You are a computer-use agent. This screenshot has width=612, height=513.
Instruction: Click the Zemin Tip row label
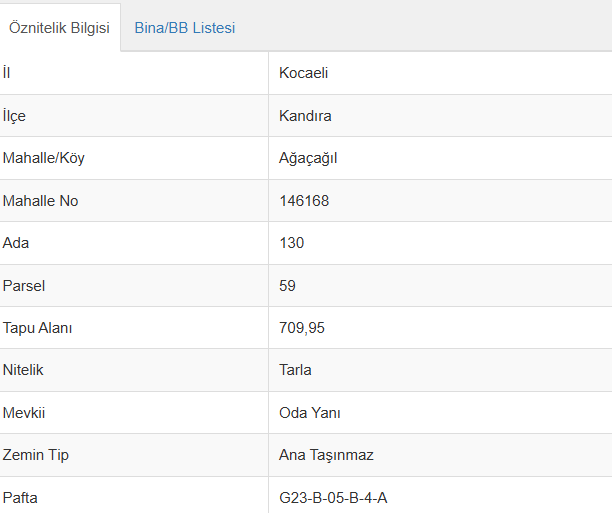click(36, 455)
